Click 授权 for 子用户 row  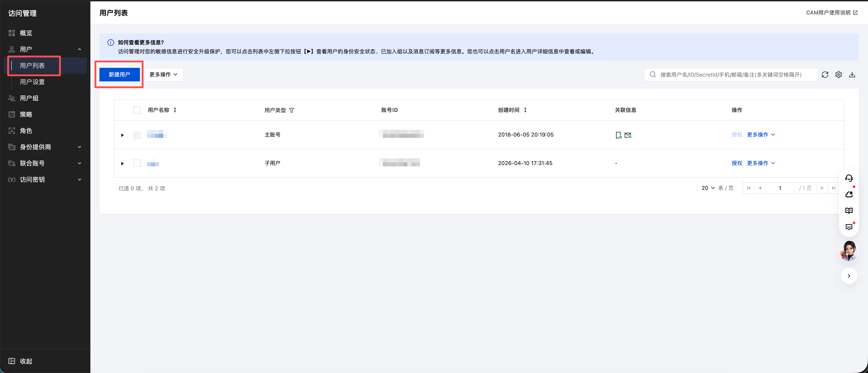pos(737,163)
